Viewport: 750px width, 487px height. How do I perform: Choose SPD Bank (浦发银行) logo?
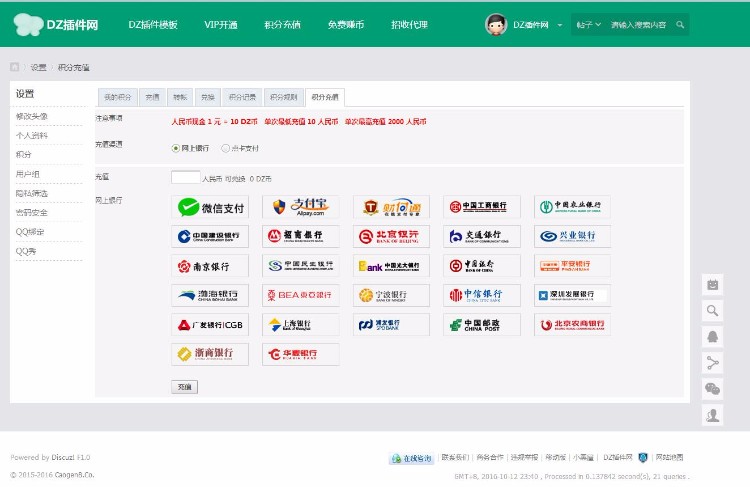pos(391,325)
